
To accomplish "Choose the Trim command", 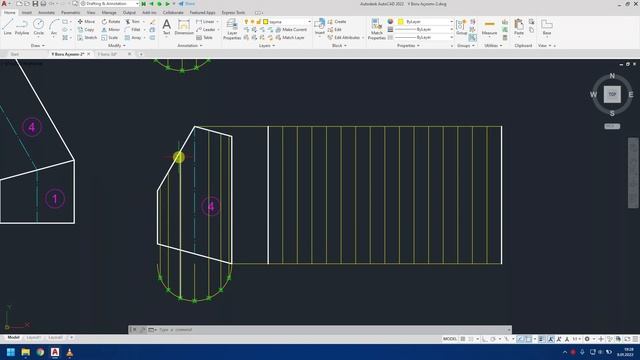I will pyautogui.click(x=132, y=22).
